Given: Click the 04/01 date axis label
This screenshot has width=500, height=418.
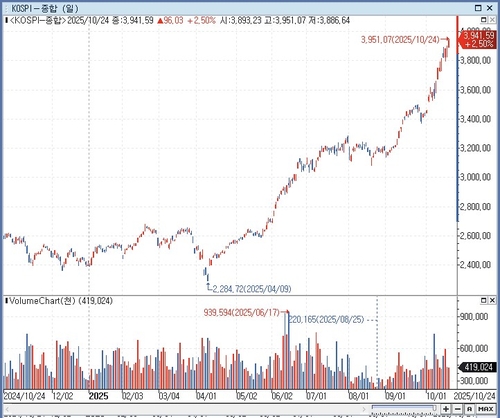Looking at the screenshot, I should click(206, 396).
